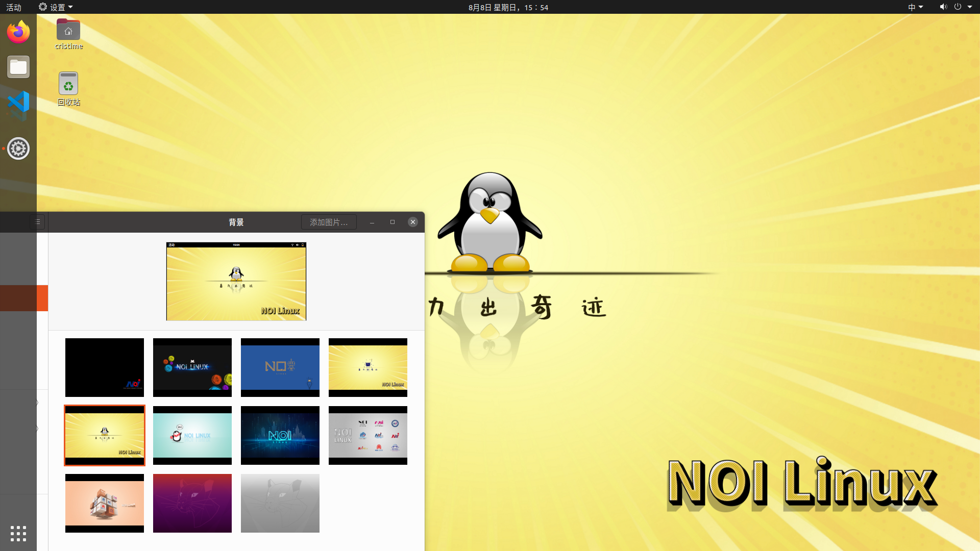Open the date and time clock menu
980x551 pixels.
tap(508, 7)
